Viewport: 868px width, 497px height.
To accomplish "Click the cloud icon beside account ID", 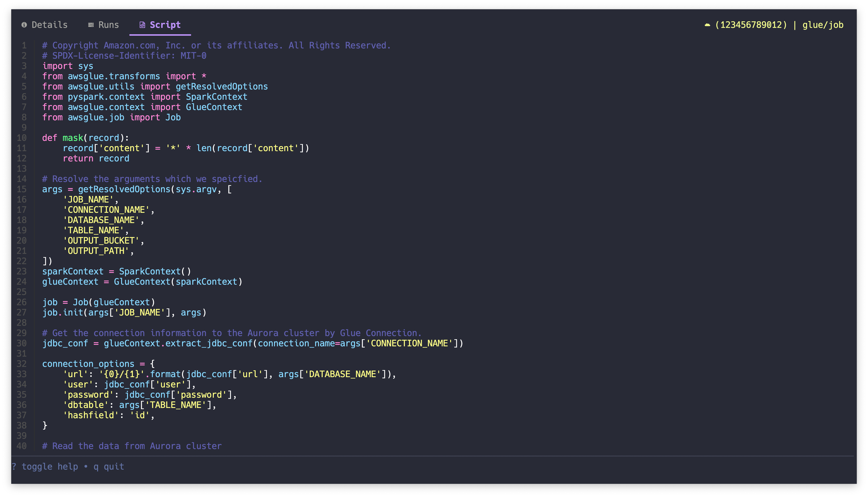I will (x=707, y=25).
